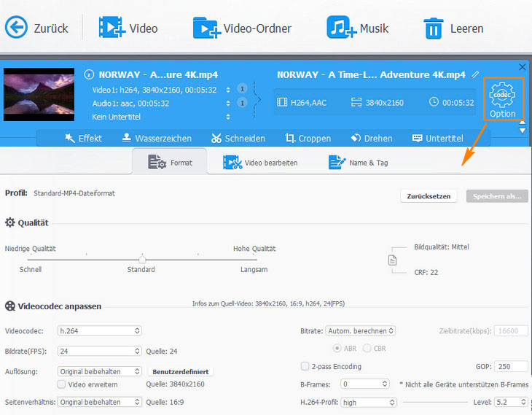Click the Zurücksetzen button
532x415 pixels.
coord(429,196)
